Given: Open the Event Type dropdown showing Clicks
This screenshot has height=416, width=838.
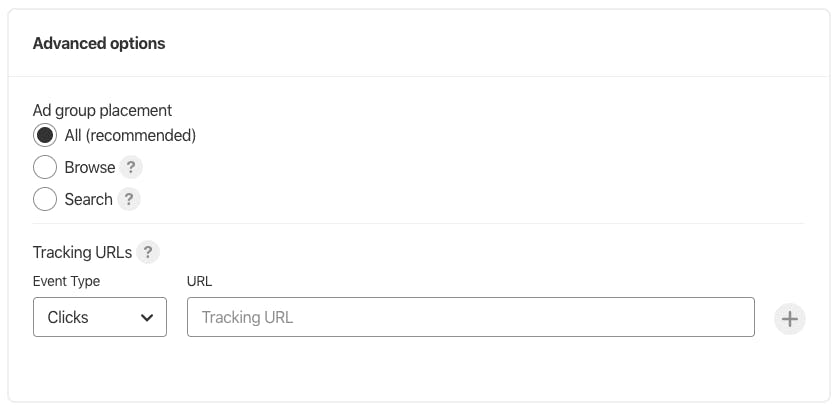Looking at the screenshot, I should click(100, 317).
